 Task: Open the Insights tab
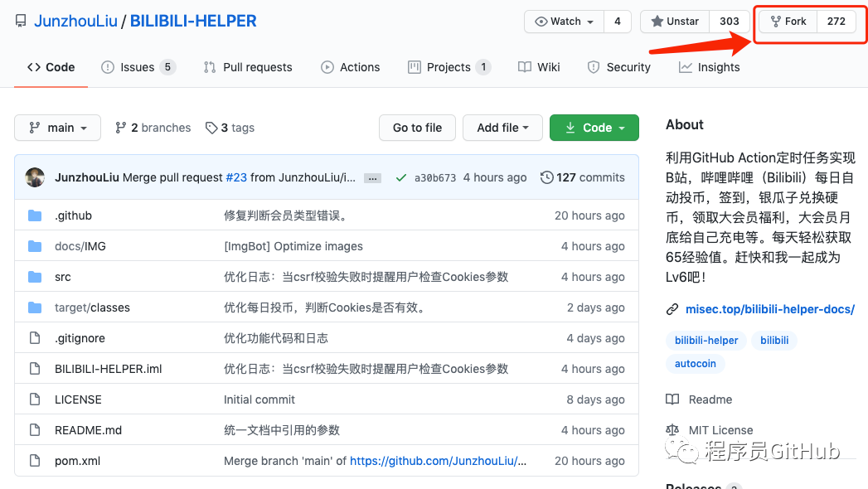click(709, 67)
